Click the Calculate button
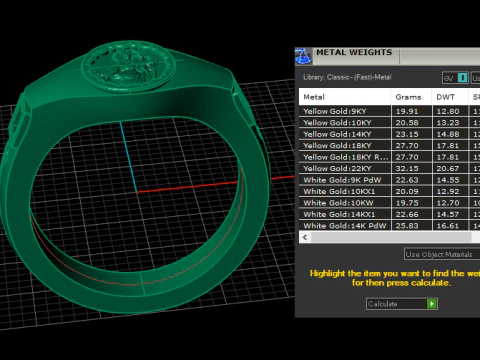The width and height of the screenshot is (480, 360). [402, 304]
